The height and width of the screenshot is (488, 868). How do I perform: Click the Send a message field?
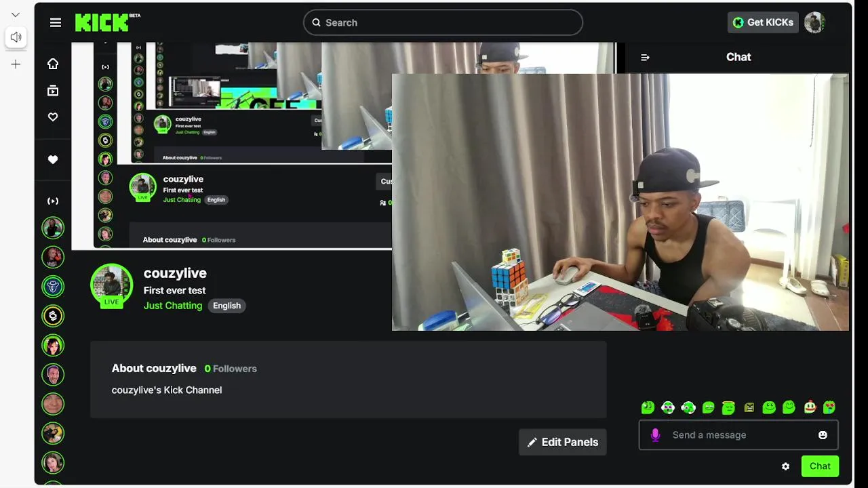[x=738, y=435]
